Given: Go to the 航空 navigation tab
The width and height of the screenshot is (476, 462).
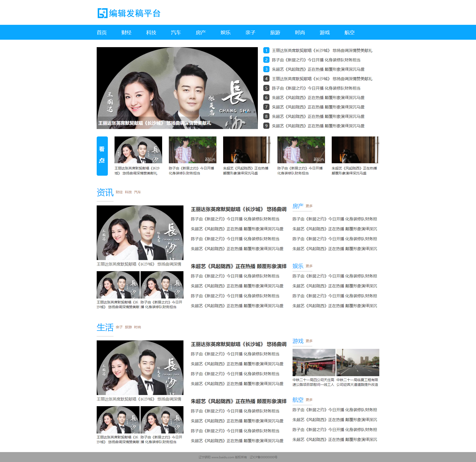Looking at the screenshot, I should 349,33.
